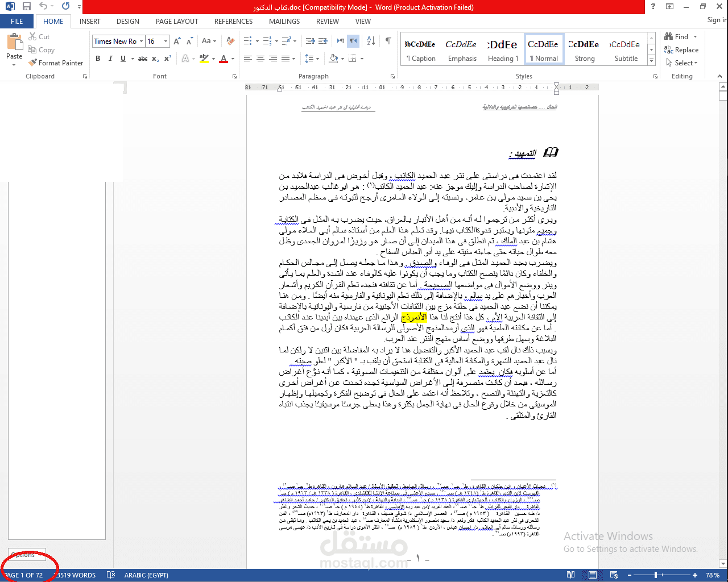Switch to the REVIEW tab
The image size is (728, 582).
point(328,22)
